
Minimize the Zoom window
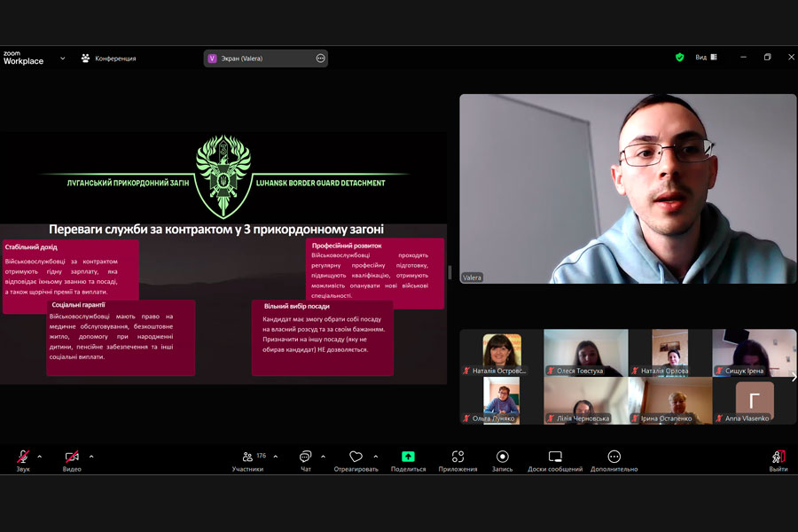click(x=744, y=57)
